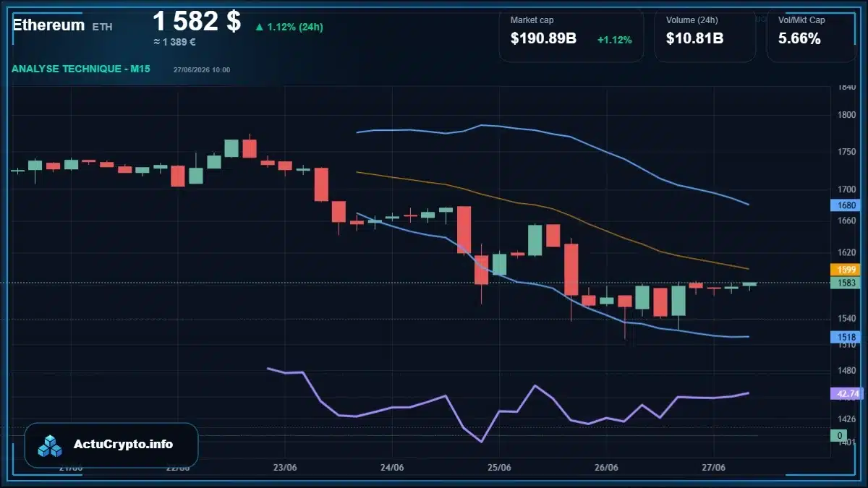
Task: Click the ActuCrypto cube logo icon
Action: pyautogui.click(x=50, y=445)
